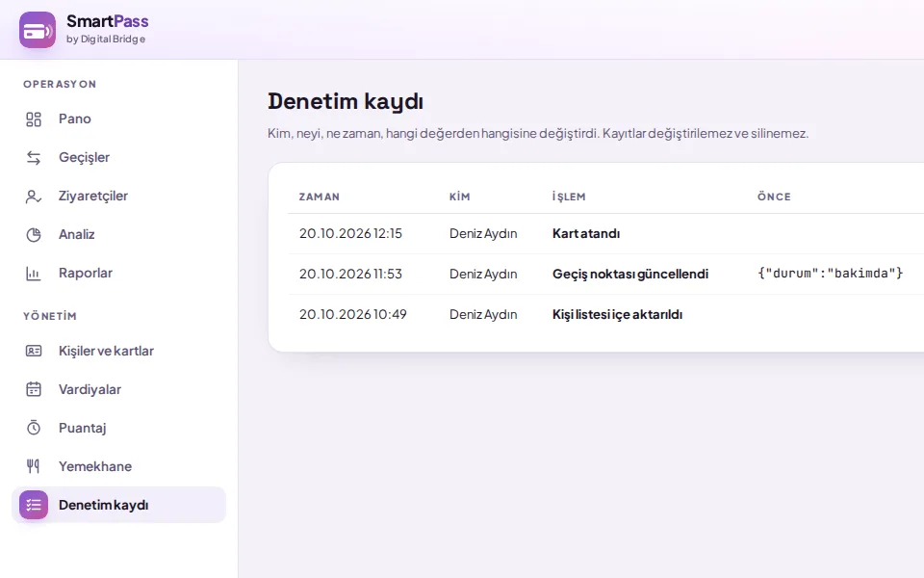Select Kişiler ve kartlar

click(118, 351)
